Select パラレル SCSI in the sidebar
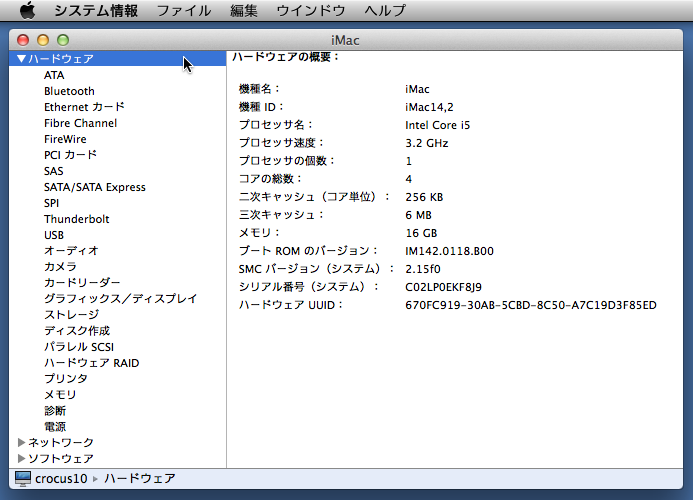 click(x=79, y=347)
